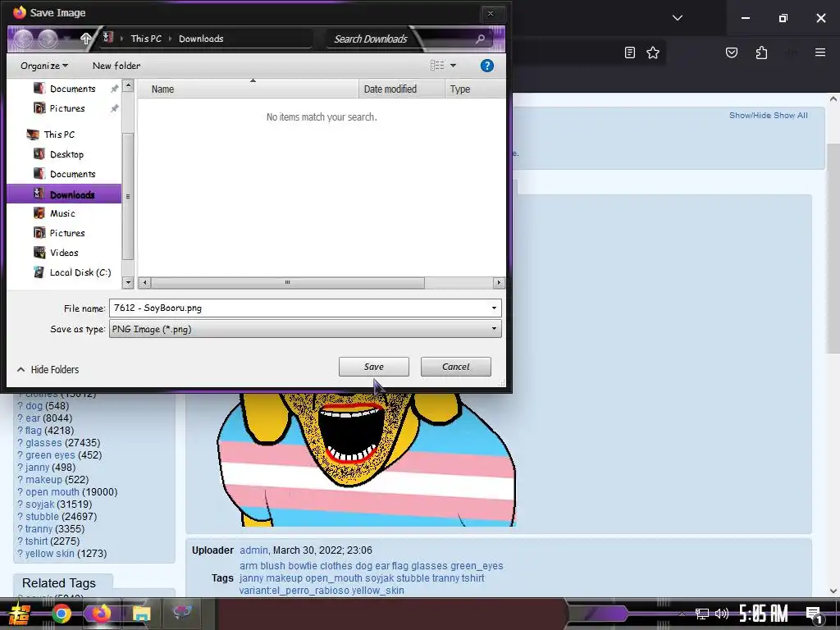Open the stubble tag in sidebar
Viewport: 840px width, 630px height.
point(42,517)
